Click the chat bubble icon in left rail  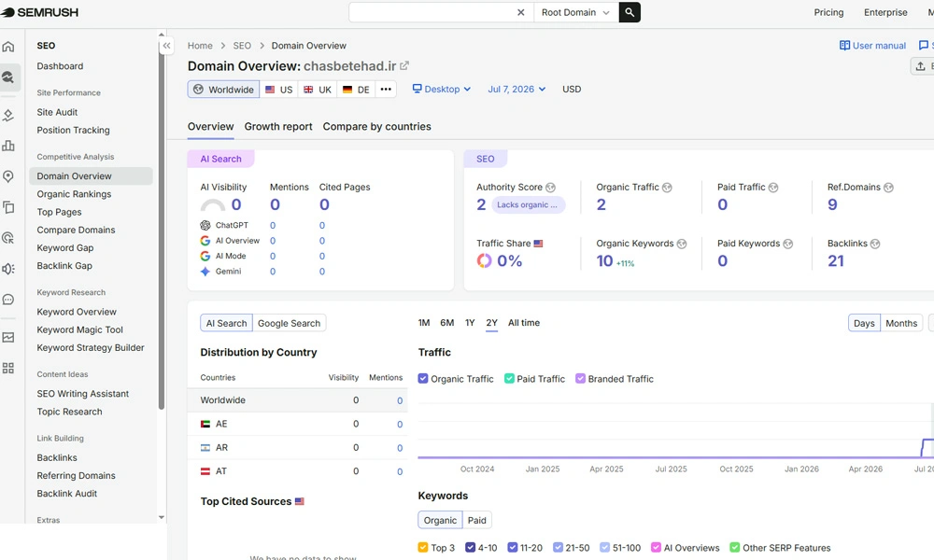pyautogui.click(x=8, y=300)
